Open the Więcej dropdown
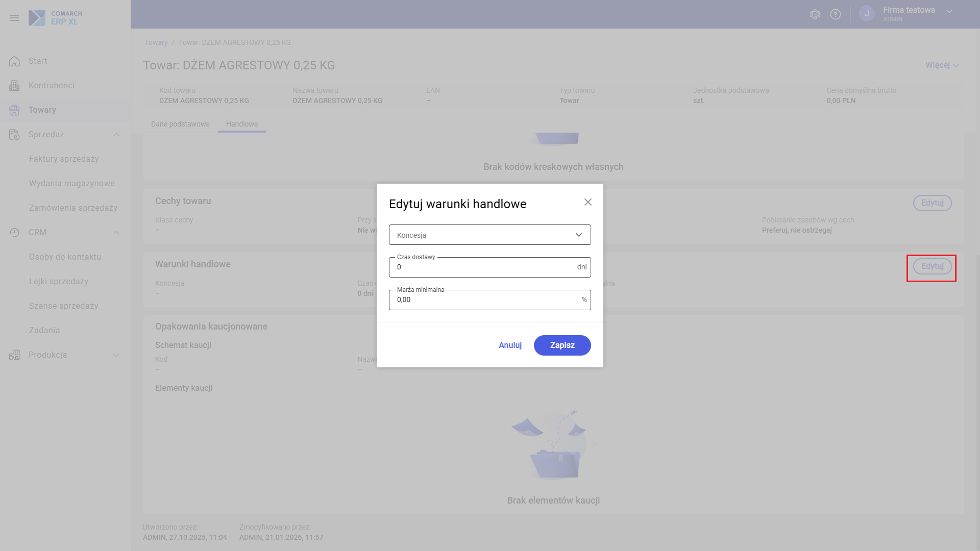The width and height of the screenshot is (980, 551). pyautogui.click(x=942, y=65)
